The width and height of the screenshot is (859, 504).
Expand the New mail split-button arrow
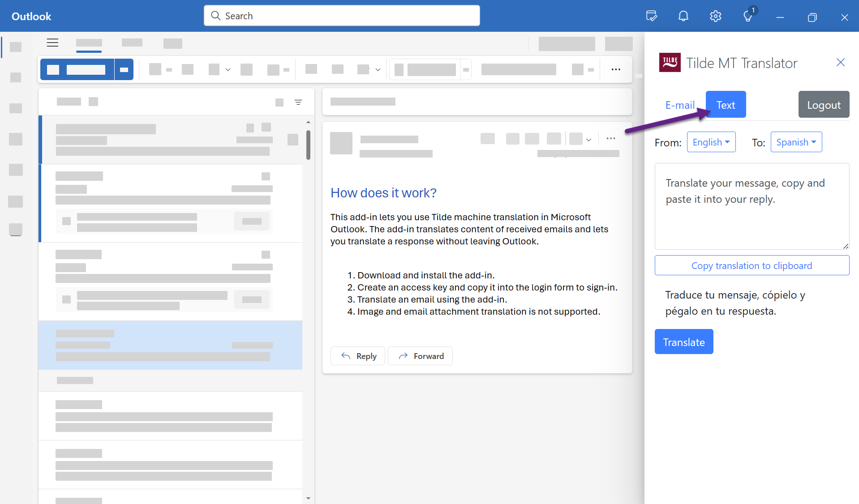point(124,69)
